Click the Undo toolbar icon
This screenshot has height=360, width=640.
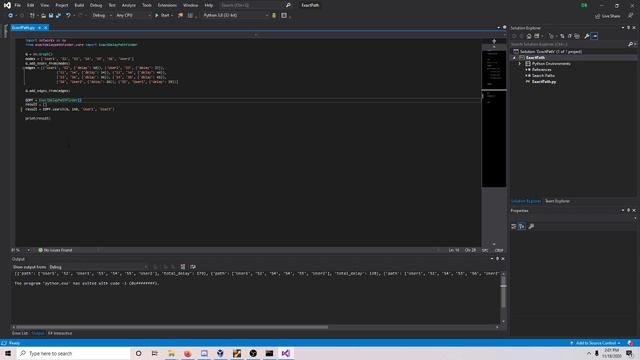point(68,16)
